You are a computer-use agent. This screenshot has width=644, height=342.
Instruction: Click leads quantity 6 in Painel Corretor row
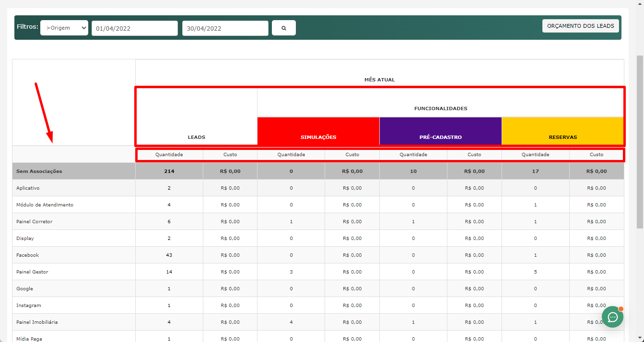169,221
